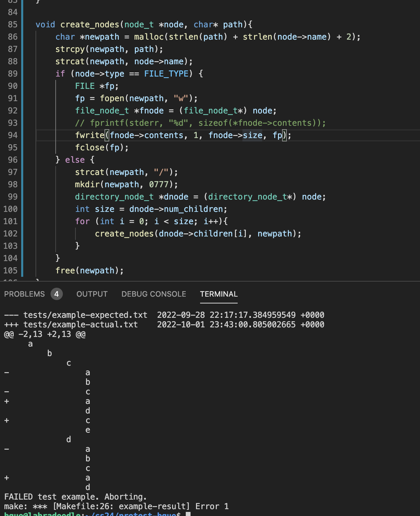Click line number 85 in the gutter
This screenshot has height=516, width=420.
point(13,25)
